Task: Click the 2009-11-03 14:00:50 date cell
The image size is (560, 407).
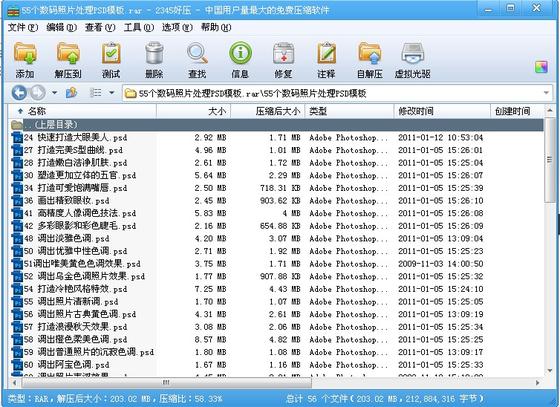Action: [x=441, y=264]
